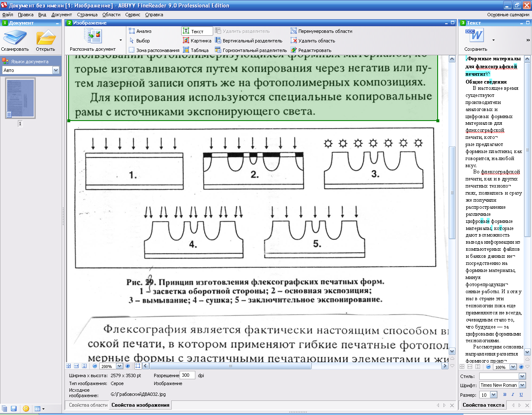Image resolution: width=532 pixels, height=415 pixels.
Task: Click the Свойства текста tab
Action: click(483, 405)
